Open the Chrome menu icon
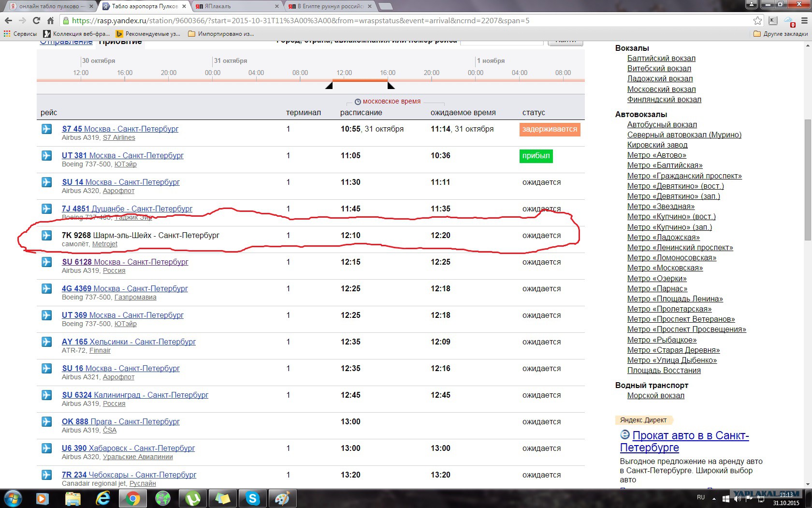The width and height of the screenshot is (812, 508). [x=805, y=21]
